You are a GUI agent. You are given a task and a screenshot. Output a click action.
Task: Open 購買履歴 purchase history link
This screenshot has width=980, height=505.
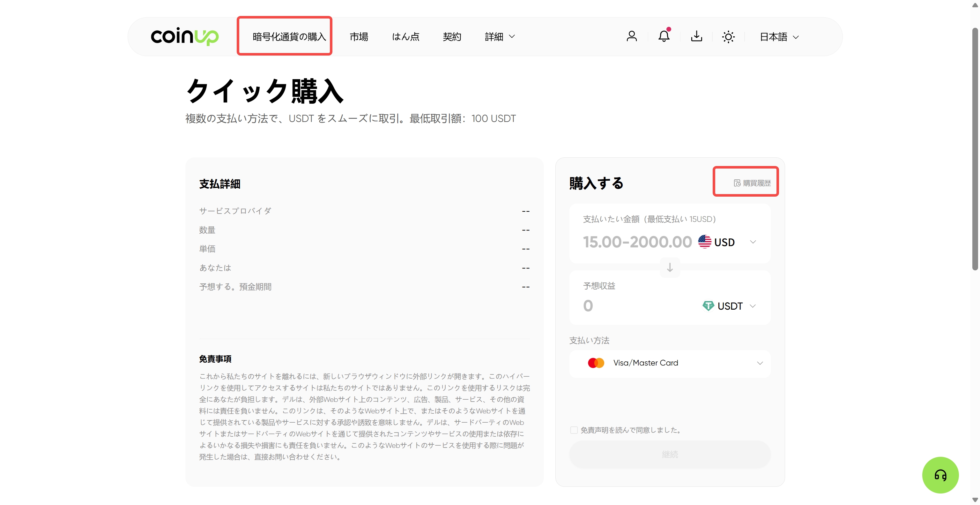click(752, 183)
